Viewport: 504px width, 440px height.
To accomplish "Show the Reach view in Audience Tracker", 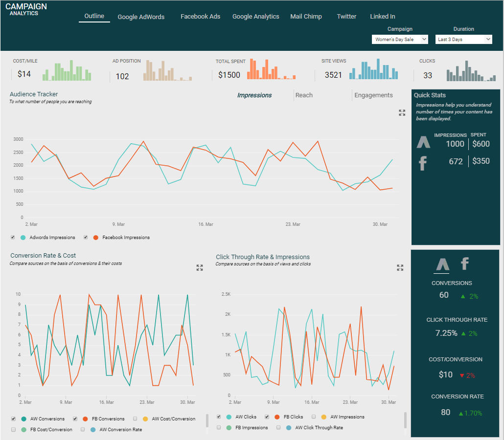I will point(304,95).
